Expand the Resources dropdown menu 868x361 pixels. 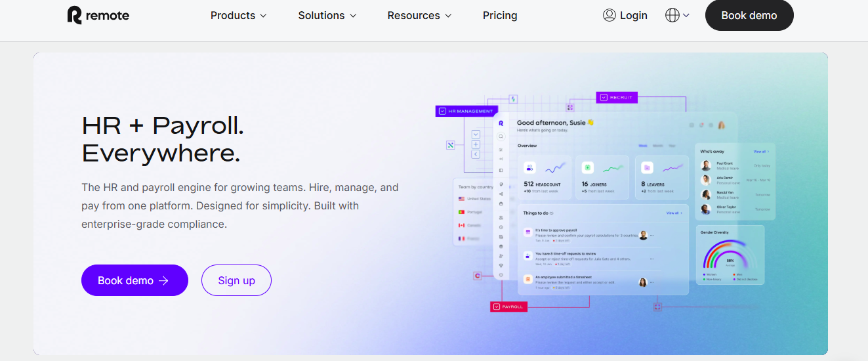419,15
